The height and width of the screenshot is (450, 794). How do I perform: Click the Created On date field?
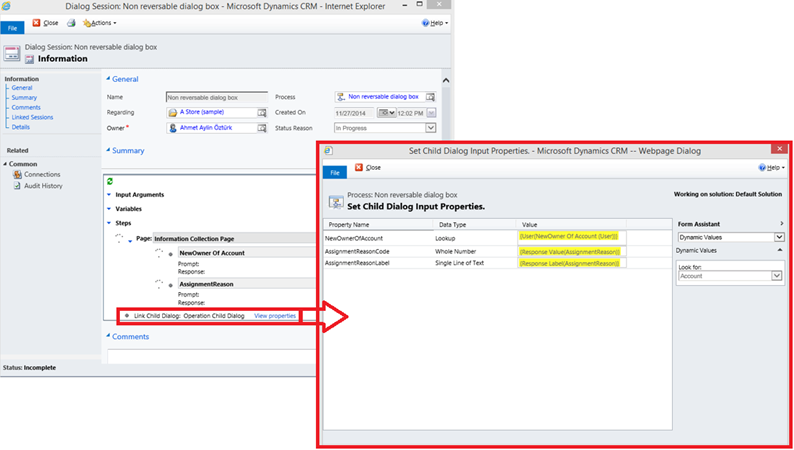pyautogui.click(x=354, y=113)
